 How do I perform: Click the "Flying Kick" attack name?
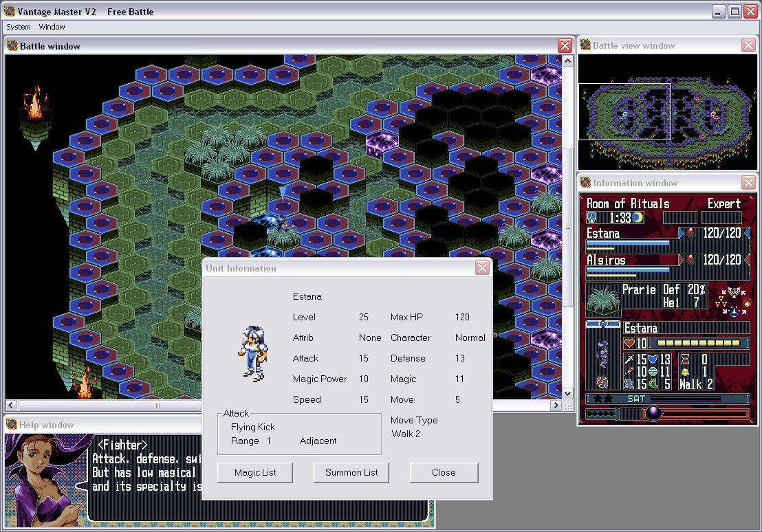[x=252, y=427]
